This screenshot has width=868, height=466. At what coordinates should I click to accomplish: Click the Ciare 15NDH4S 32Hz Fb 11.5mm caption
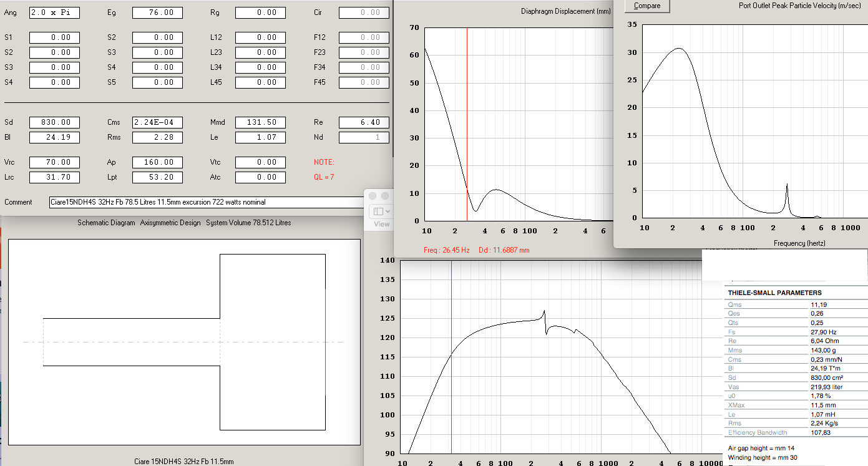tap(184, 462)
